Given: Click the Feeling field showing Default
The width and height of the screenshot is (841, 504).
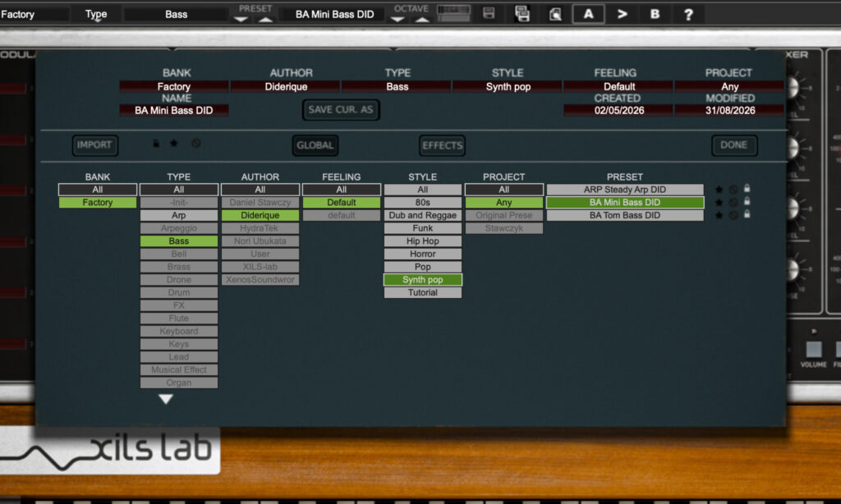Looking at the screenshot, I should [x=619, y=86].
